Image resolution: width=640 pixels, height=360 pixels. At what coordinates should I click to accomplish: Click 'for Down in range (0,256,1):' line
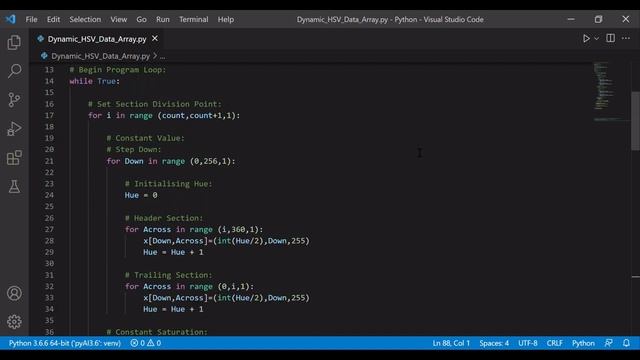coord(171,161)
